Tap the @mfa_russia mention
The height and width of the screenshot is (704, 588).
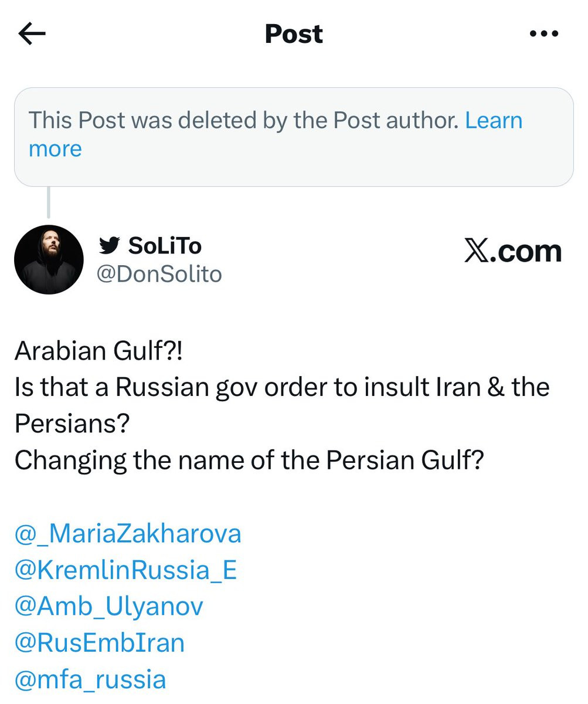pos(90,679)
